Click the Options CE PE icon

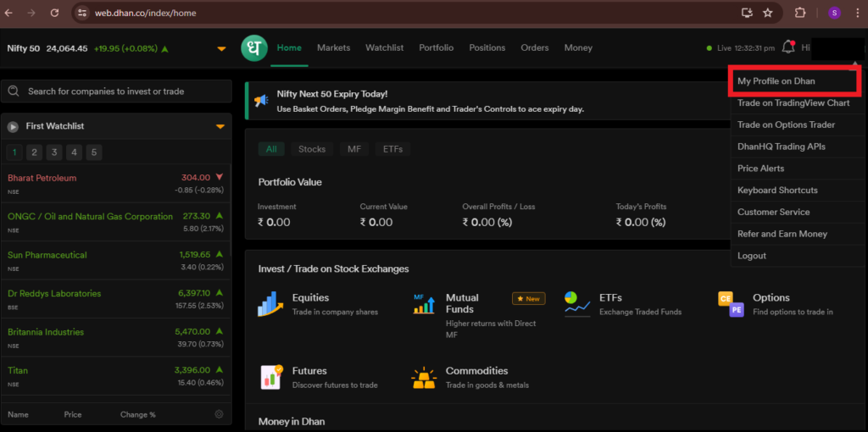732,304
